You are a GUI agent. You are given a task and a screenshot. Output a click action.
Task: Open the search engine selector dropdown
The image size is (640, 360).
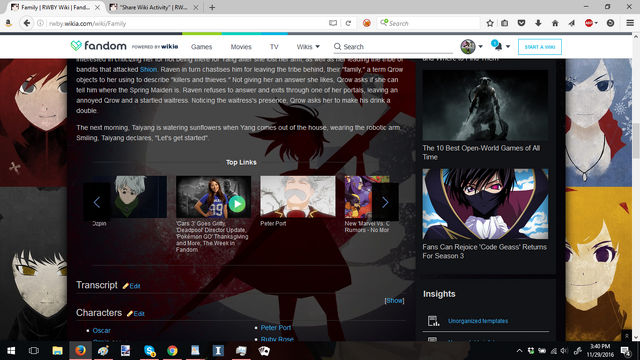click(384, 23)
